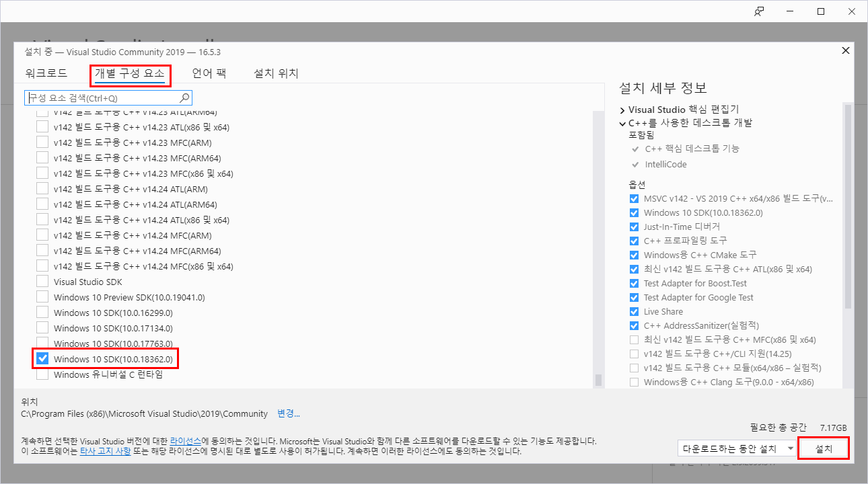Screen dimensions: 868x484
Task: Uncheck Windows 10 SDK(10.0.18362.0) in details pane
Action: tap(634, 213)
